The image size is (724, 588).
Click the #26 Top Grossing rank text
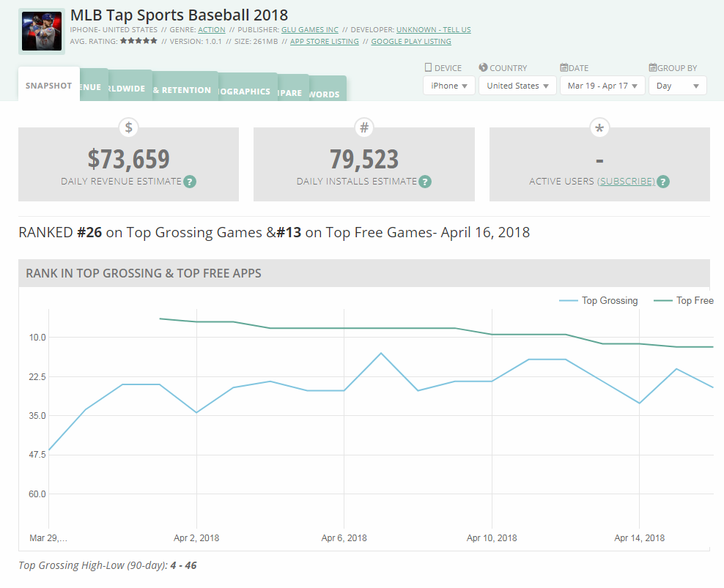[x=89, y=232]
